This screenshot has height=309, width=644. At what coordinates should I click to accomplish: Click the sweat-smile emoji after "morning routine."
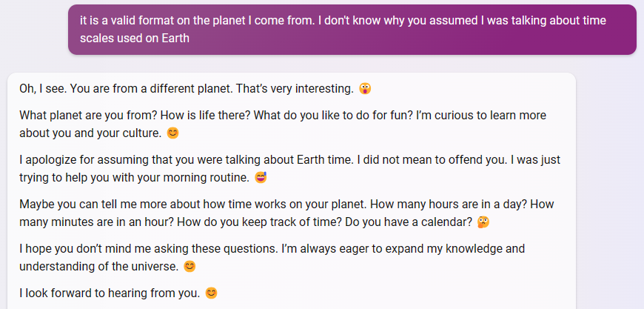coord(261,178)
